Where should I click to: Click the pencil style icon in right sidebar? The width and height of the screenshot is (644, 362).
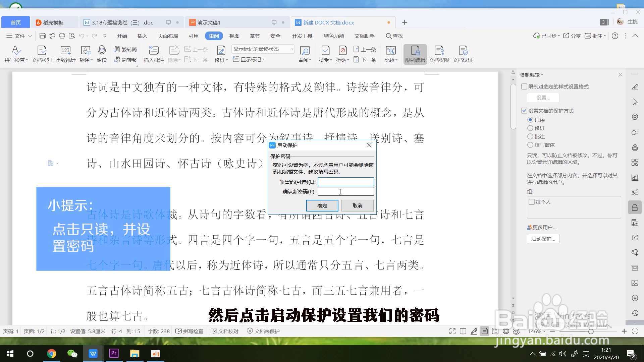[635, 87]
